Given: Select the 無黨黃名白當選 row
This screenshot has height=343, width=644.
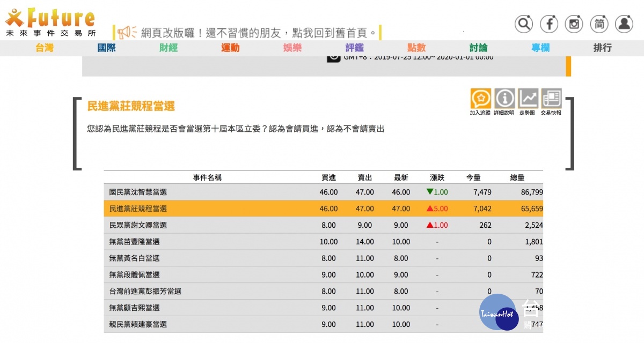Looking at the screenshot, I should (323, 258).
